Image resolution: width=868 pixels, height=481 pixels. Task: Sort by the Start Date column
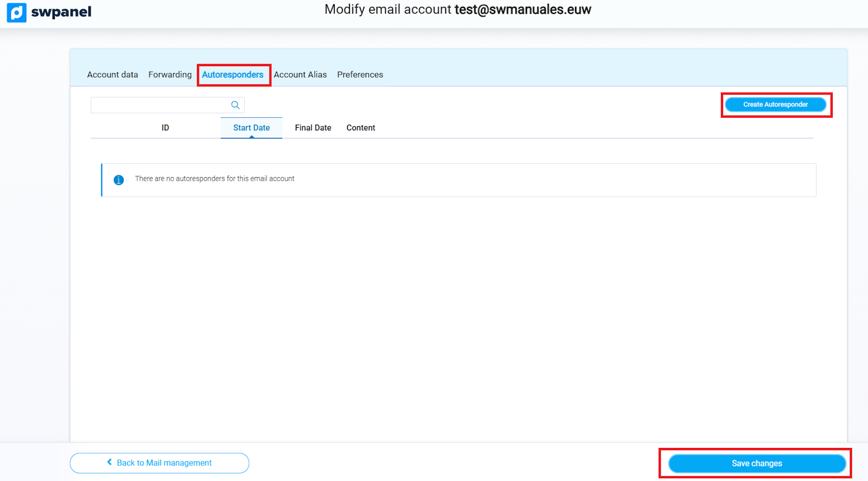(x=252, y=128)
